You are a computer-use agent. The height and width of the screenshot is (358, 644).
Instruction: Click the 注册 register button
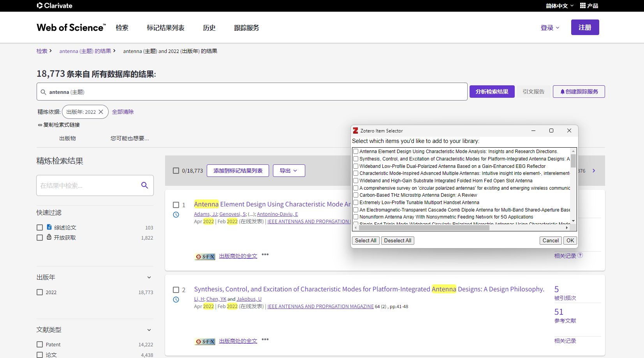(585, 27)
